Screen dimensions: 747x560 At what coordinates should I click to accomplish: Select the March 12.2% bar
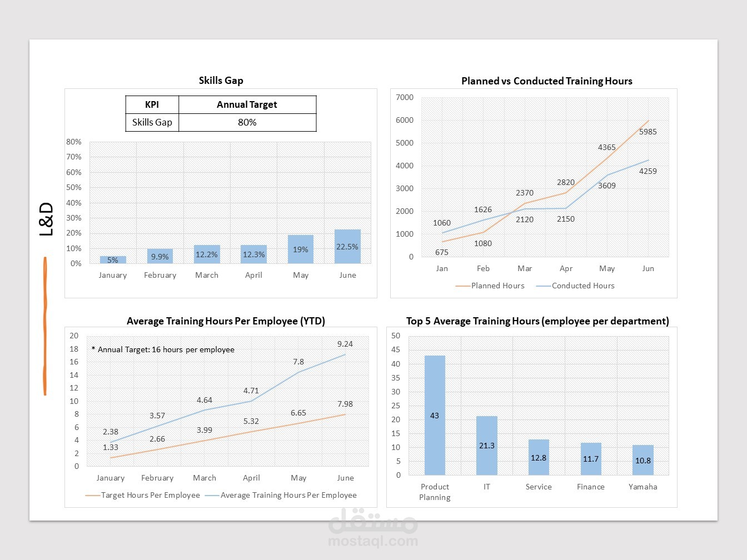pyautogui.click(x=207, y=254)
